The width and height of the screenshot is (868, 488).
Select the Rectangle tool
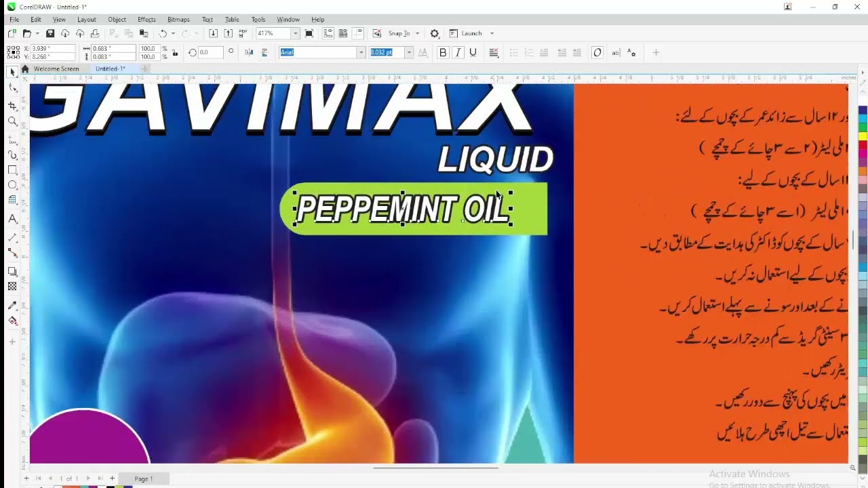[12, 170]
